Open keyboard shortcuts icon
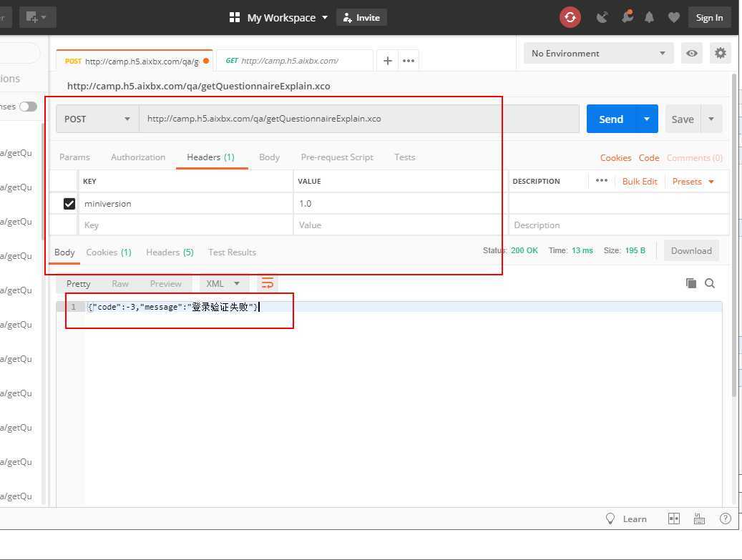The height and width of the screenshot is (560, 742). tap(699, 519)
